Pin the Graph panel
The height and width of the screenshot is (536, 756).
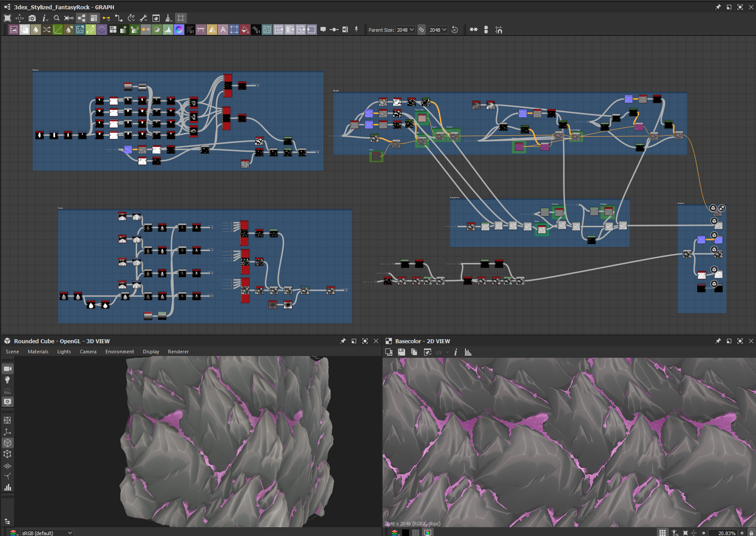[x=718, y=7]
